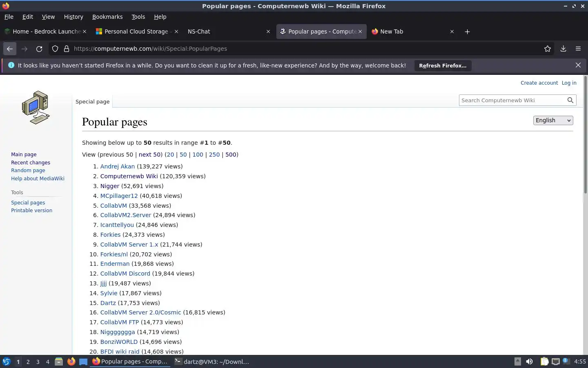Close the Personal Cloud Storage tab

176,31
